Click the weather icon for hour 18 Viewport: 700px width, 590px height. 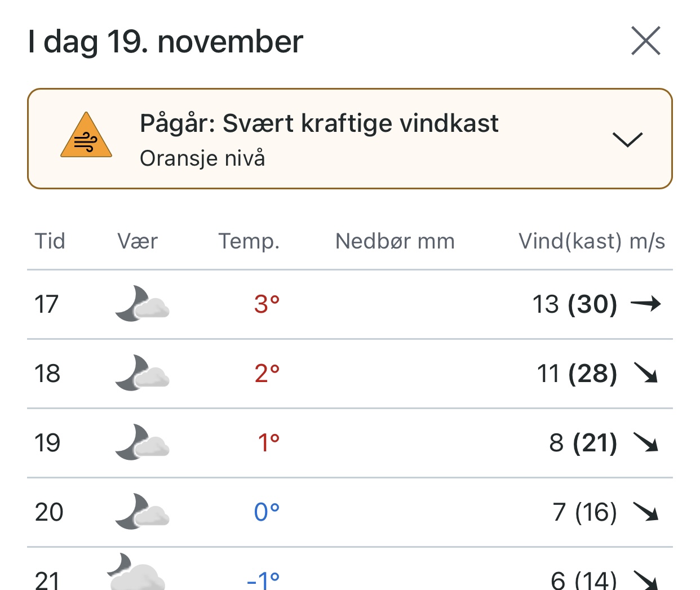tap(142, 373)
